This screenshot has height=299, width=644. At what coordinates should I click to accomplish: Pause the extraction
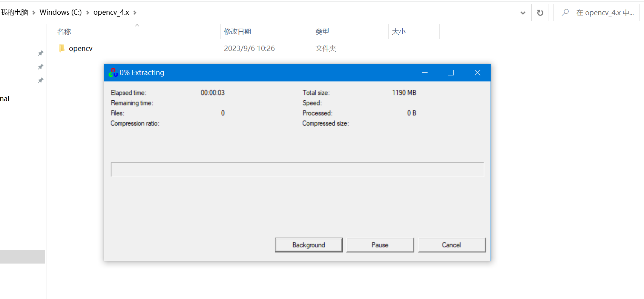380,245
